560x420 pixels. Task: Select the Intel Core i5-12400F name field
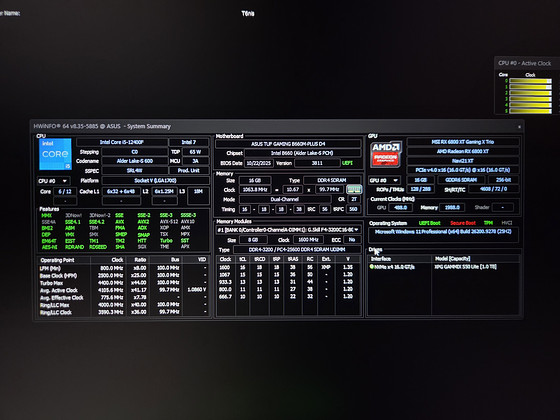pos(122,142)
